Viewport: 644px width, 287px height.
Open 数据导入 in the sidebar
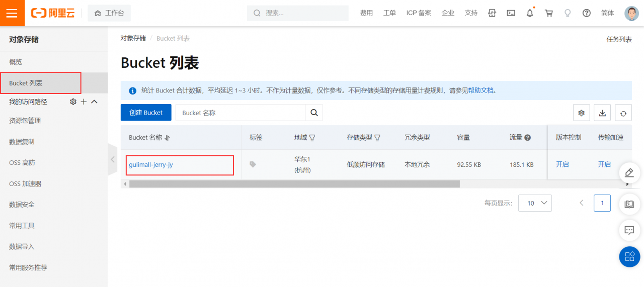22,246
